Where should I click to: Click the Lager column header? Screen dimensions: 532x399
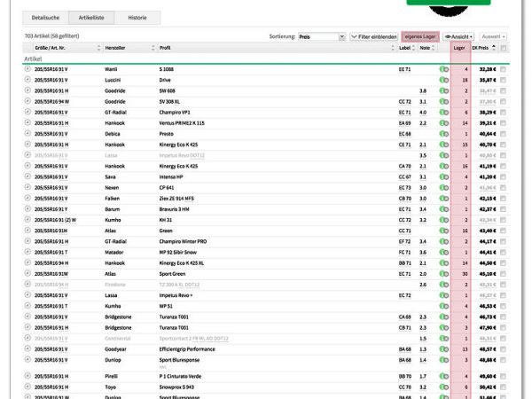(x=459, y=48)
